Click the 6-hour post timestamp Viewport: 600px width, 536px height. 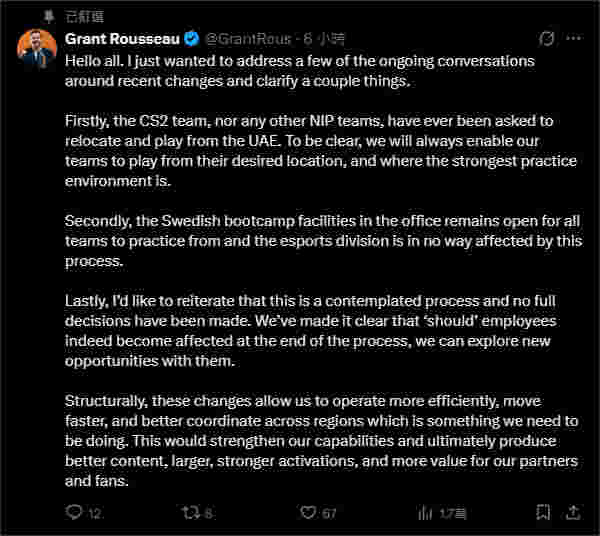click(326, 39)
